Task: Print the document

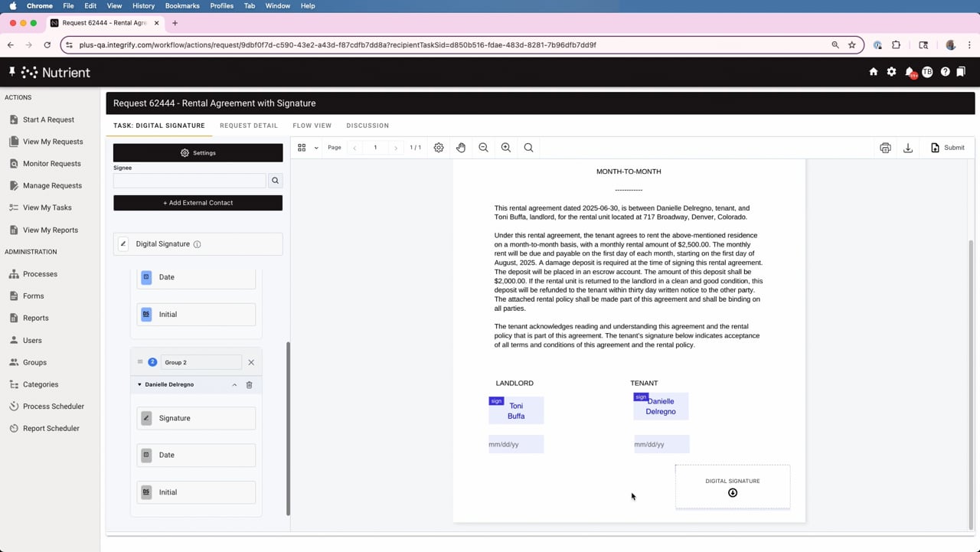Action: [885, 148]
